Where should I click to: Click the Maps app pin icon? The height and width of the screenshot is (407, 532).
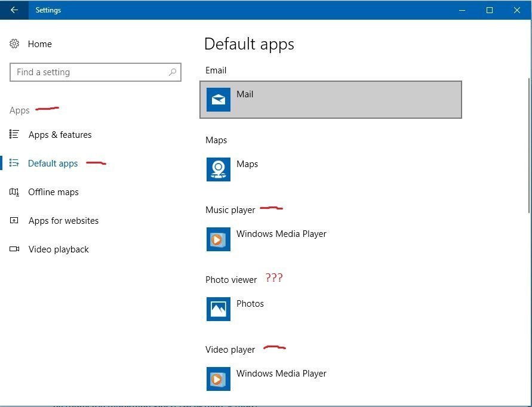[219, 169]
